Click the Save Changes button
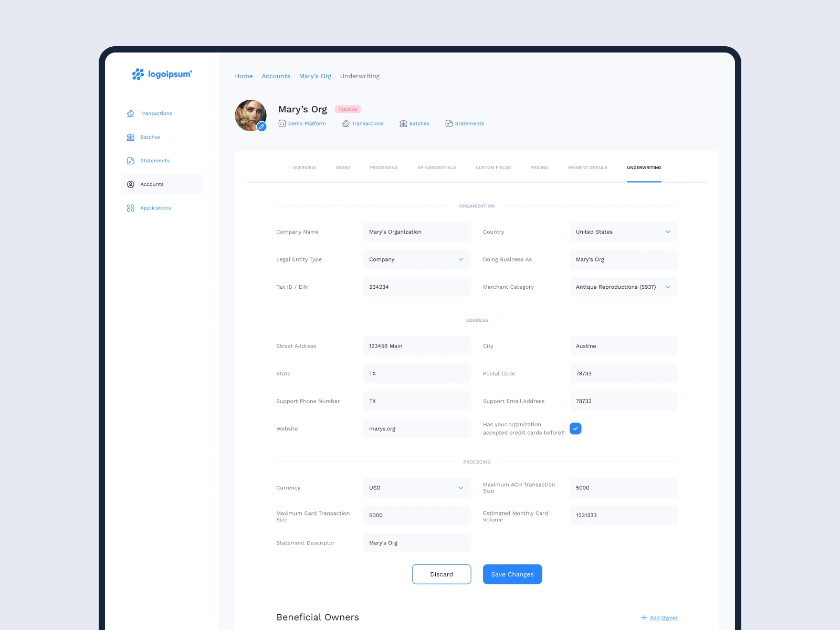The width and height of the screenshot is (840, 630). (x=512, y=574)
